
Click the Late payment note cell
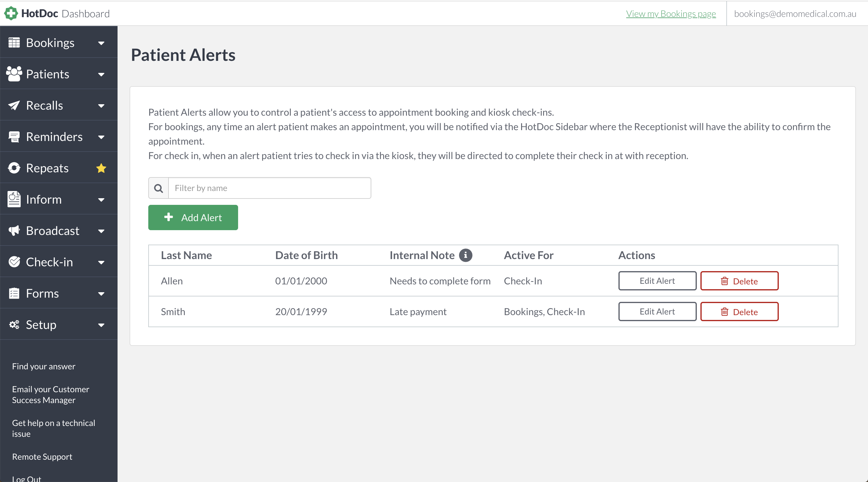(x=418, y=311)
